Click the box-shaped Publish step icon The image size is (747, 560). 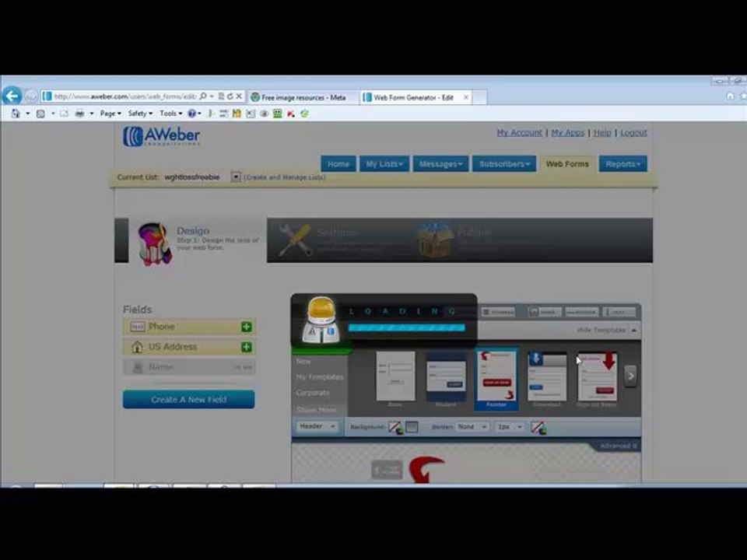point(434,240)
